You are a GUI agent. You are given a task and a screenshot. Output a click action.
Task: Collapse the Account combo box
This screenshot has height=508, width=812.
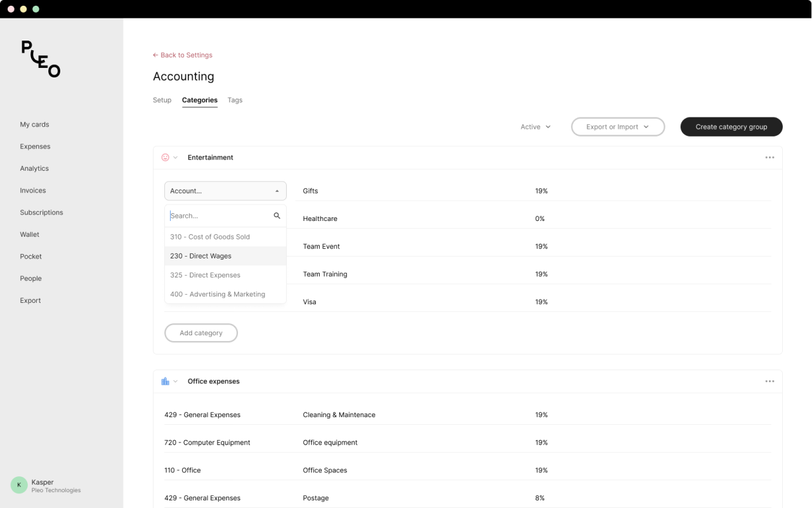coord(225,191)
